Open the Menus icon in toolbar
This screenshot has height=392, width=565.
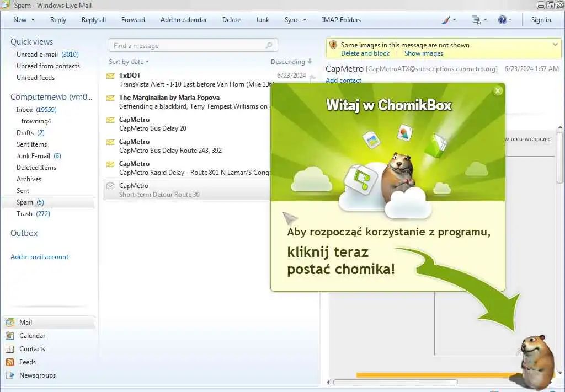coord(476,20)
